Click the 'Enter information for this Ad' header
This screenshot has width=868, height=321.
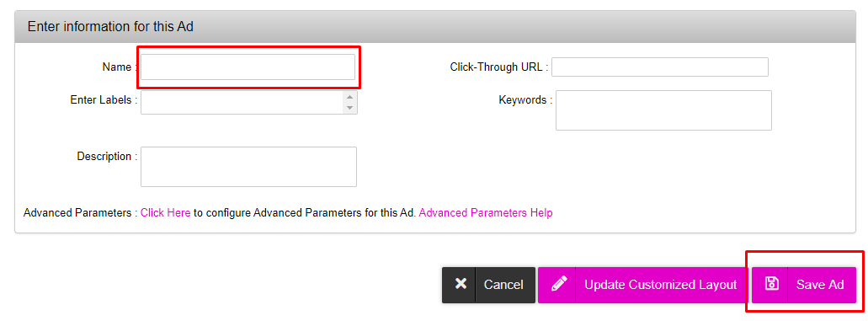[110, 26]
